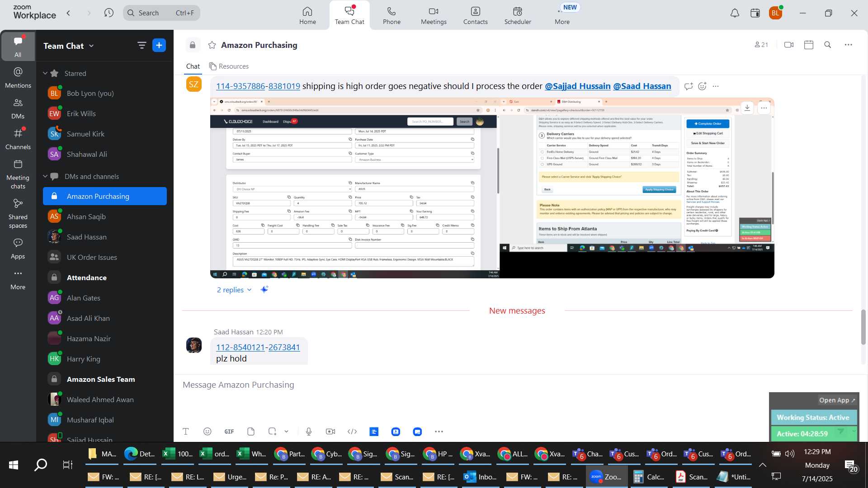868x488 pixels.
Task: Click Open App in status widget
Action: point(837,400)
